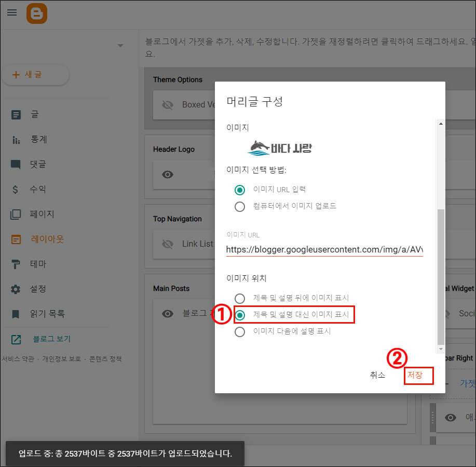Viewport: 476px width, 467px height.
Task: Toggle Link List gadget visibility icon
Action: [168, 244]
